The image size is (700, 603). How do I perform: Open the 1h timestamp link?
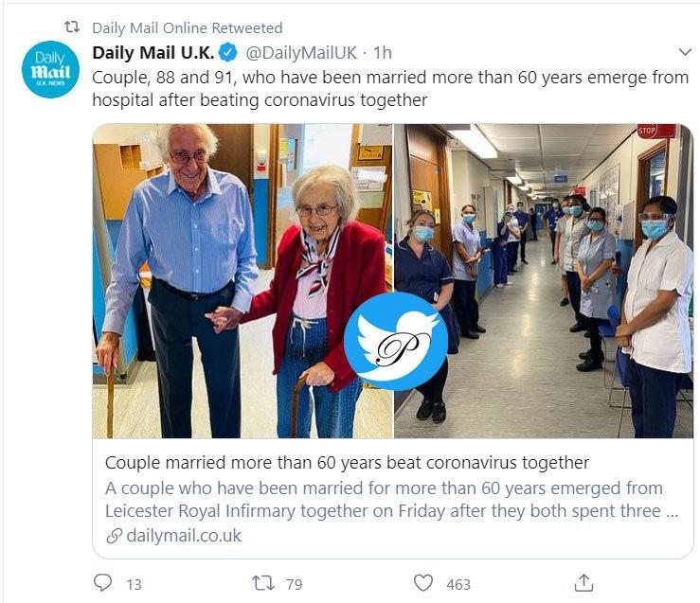pyautogui.click(x=382, y=52)
